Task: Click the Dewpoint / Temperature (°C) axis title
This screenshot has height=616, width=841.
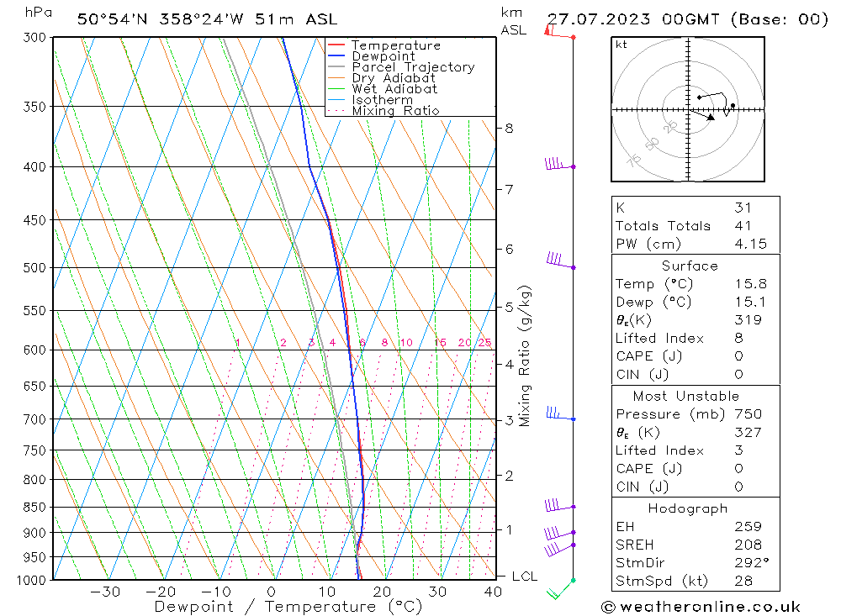Action: click(x=288, y=607)
